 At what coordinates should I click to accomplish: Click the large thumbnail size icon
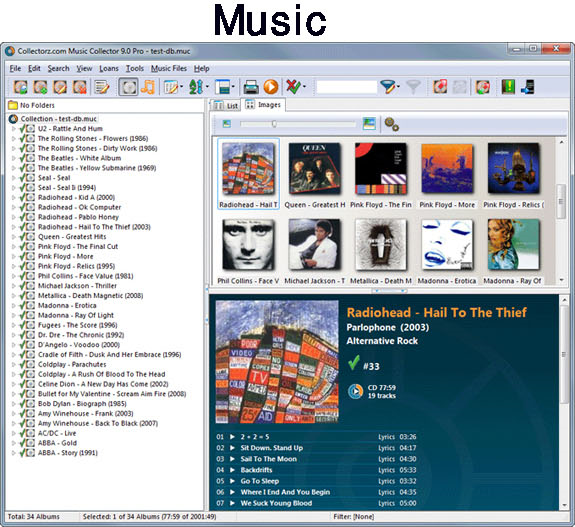[369, 124]
